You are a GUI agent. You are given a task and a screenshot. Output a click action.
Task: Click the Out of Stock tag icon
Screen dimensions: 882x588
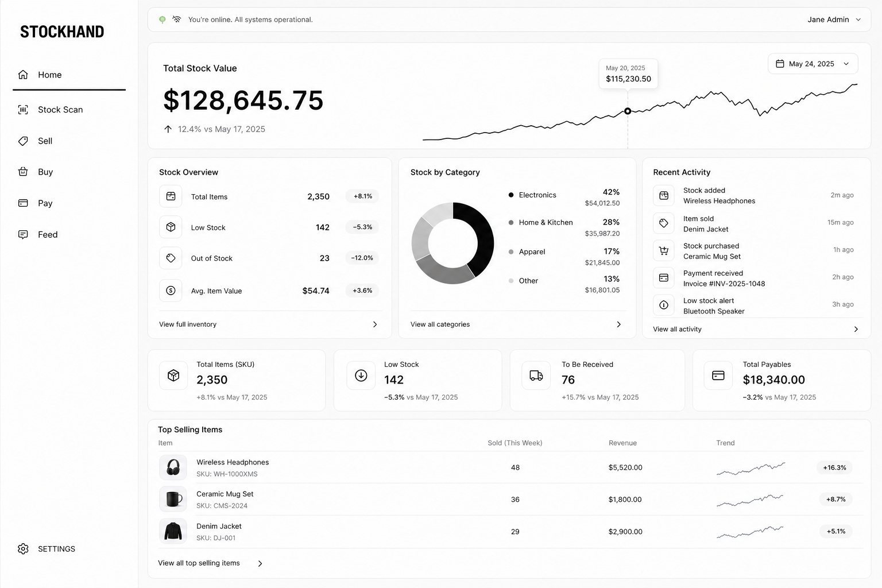pyautogui.click(x=171, y=258)
